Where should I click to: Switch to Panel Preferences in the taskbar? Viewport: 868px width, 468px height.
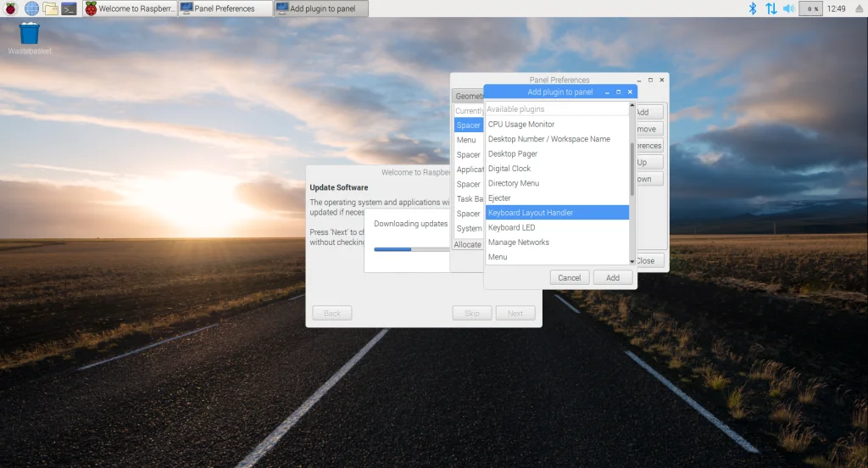point(225,8)
